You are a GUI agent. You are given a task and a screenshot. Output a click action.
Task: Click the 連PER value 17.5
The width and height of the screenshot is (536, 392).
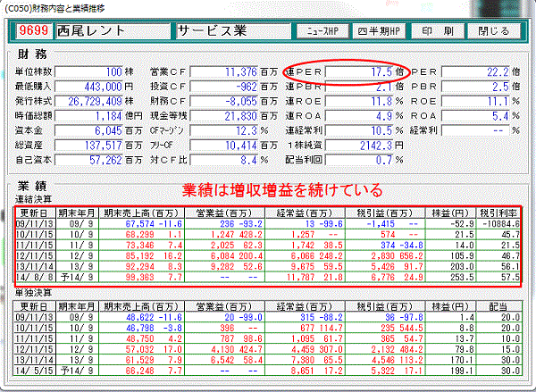pyautogui.click(x=359, y=71)
